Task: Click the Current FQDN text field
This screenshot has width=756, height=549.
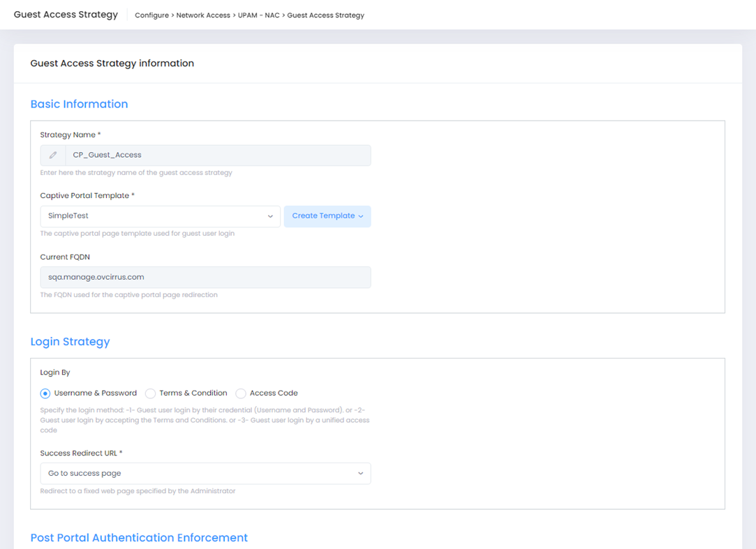Action: click(x=205, y=277)
